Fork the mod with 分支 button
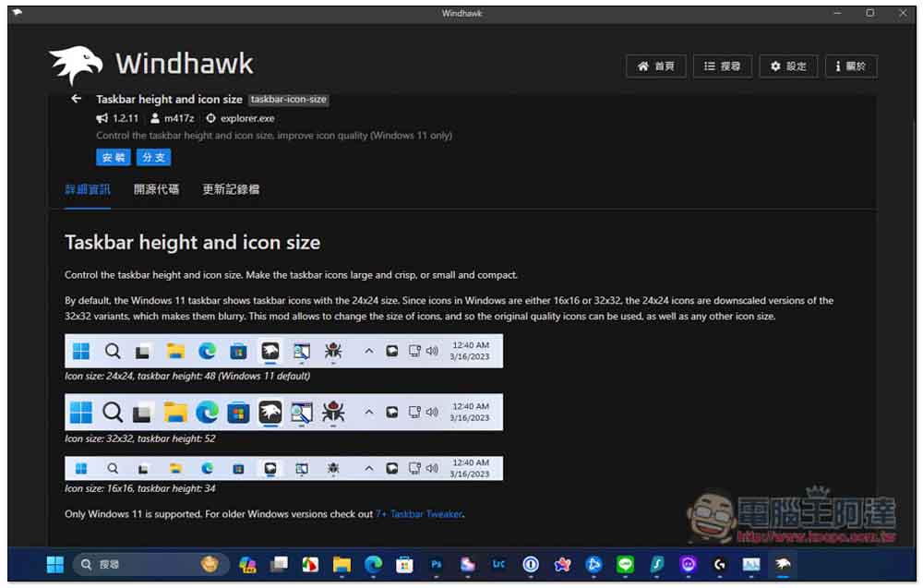 click(x=153, y=157)
